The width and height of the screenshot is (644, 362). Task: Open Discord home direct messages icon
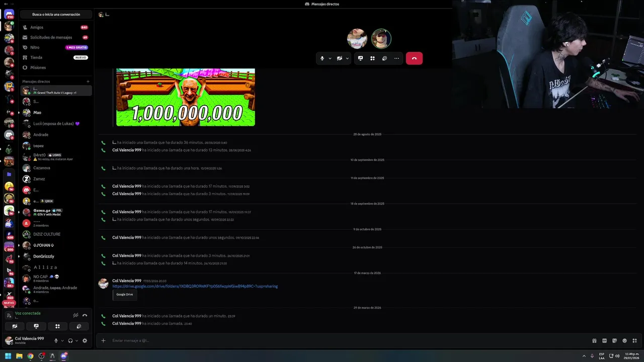[9, 14]
